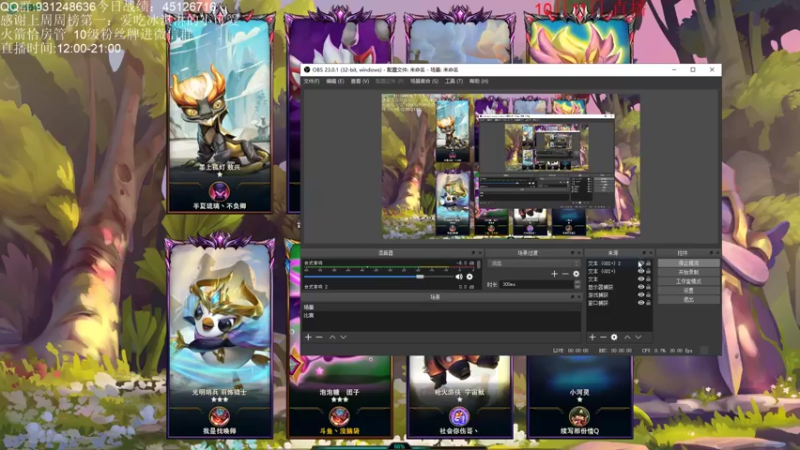Select the 游戏捕获 source row
This screenshot has width=800, height=450.
click(x=619, y=295)
